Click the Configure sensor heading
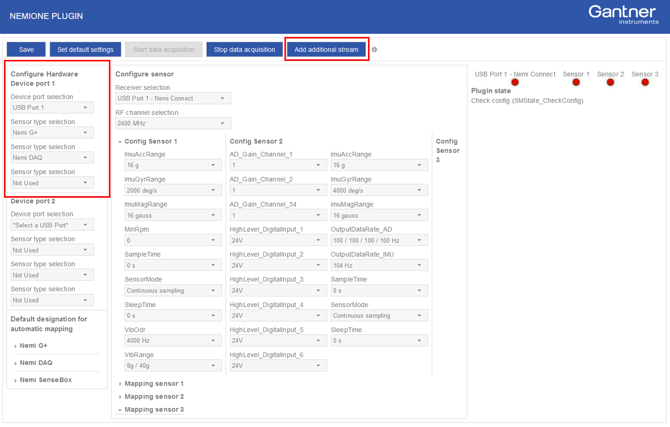 (x=144, y=74)
